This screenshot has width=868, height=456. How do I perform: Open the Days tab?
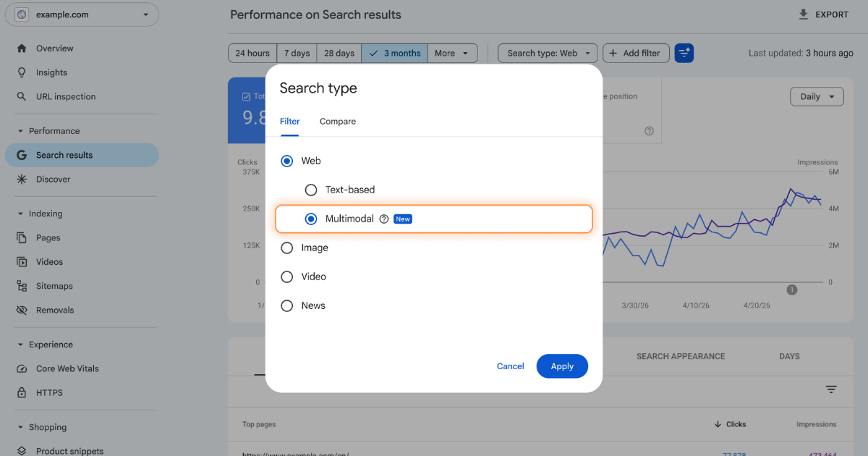[x=790, y=356]
